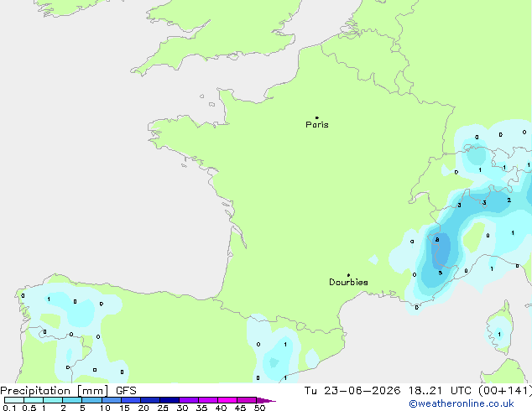This screenshot has height=411, width=532.
Task: Open the weatheronline.co.uk copyright link
Action: [x=462, y=403]
